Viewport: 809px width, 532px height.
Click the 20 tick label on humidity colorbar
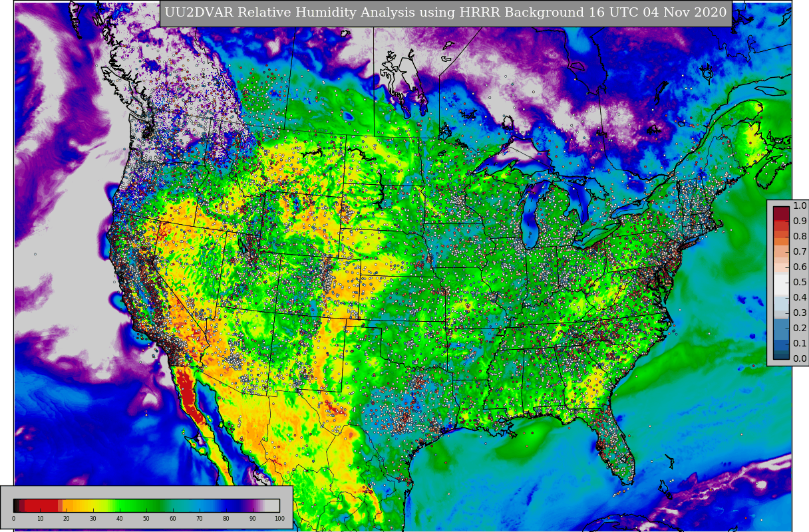[67, 519]
